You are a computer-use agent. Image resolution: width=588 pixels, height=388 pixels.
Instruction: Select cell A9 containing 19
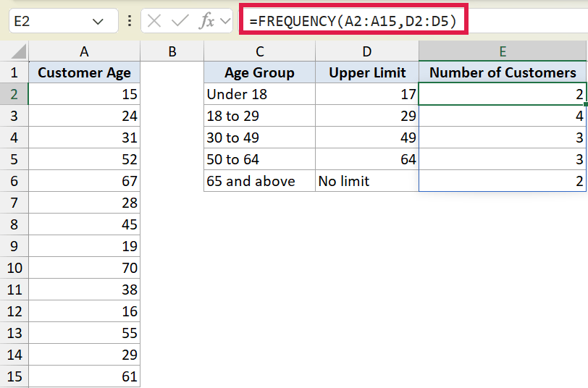(x=85, y=246)
